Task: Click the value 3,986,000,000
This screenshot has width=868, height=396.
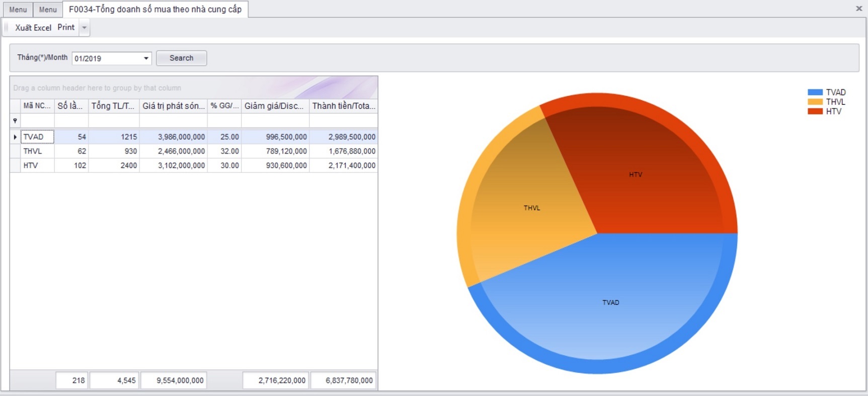Action: [174, 137]
